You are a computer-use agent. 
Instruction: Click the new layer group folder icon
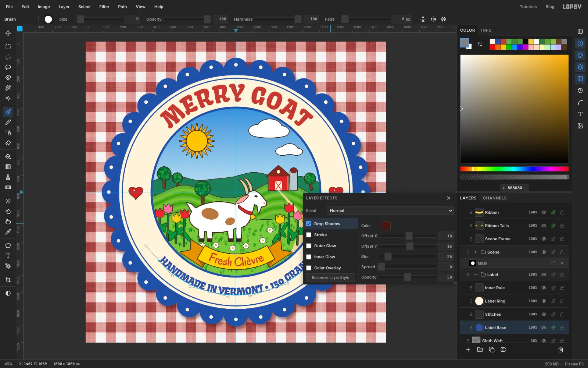[x=480, y=350]
